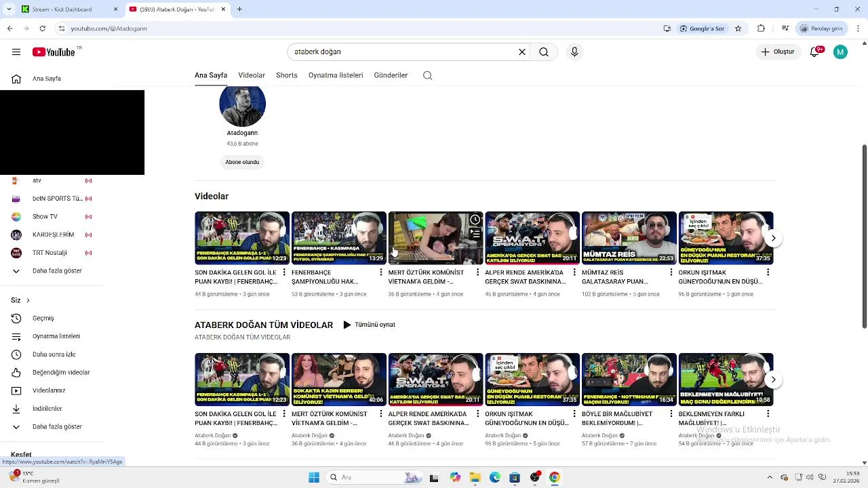Screen dimensions: 868x488
Task: Go back in browser history
Action: [x=9, y=28]
